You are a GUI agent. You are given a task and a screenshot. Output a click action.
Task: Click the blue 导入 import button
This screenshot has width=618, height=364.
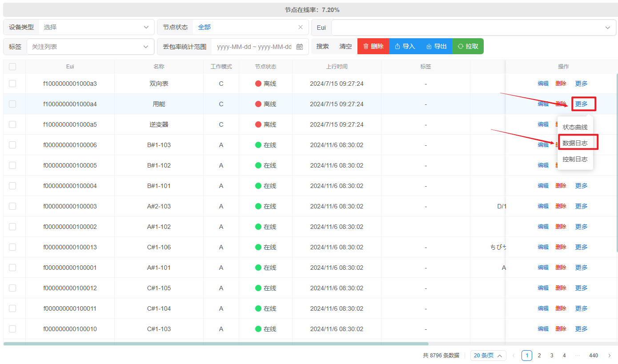pyautogui.click(x=405, y=46)
